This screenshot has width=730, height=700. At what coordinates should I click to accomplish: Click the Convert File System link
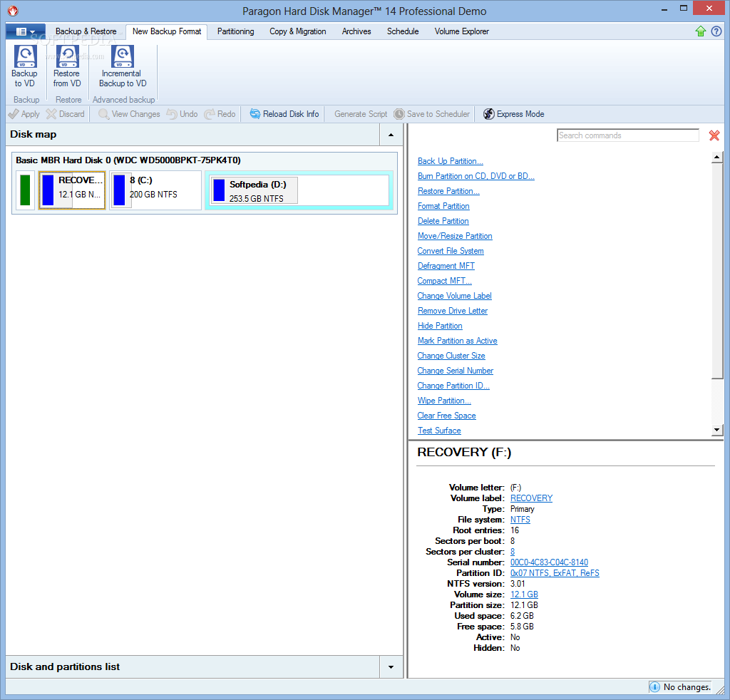click(451, 251)
